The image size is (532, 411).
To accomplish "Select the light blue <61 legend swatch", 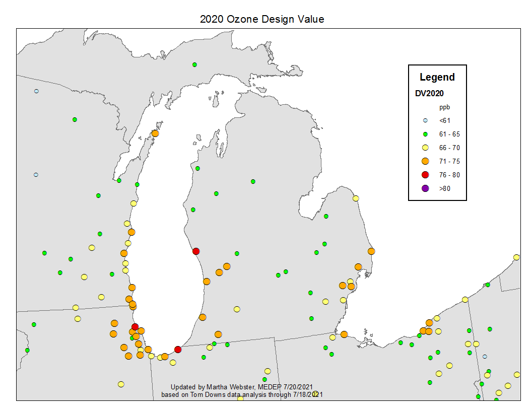I will (425, 120).
